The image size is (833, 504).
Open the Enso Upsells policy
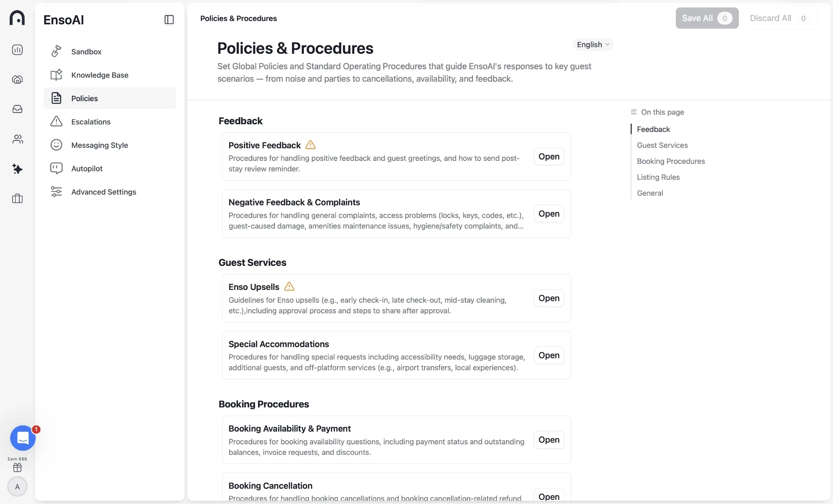[x=549, y=298]
